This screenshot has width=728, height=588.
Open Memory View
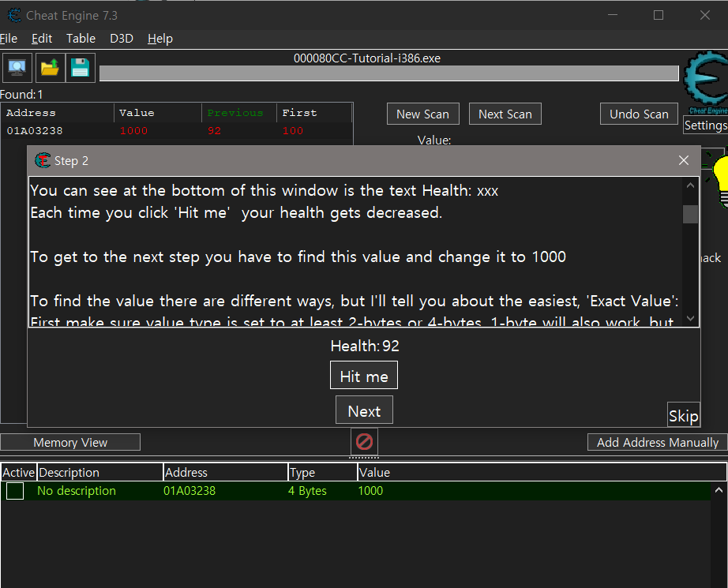coord(70,442)
